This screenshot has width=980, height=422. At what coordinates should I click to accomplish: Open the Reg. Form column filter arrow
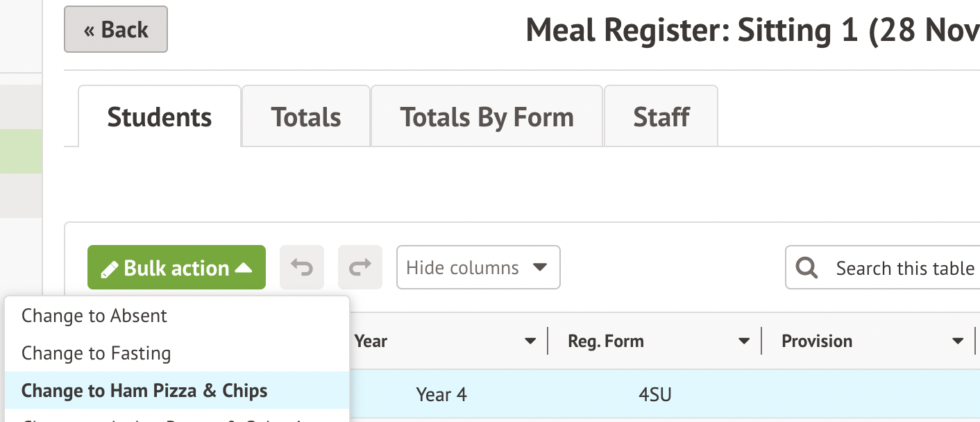(744, 341)
